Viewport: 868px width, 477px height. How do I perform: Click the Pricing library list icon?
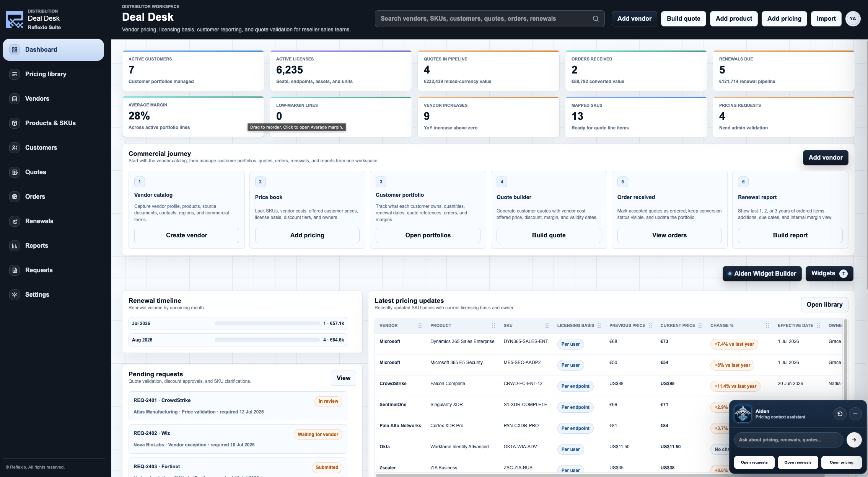click(x=15, y=74)
